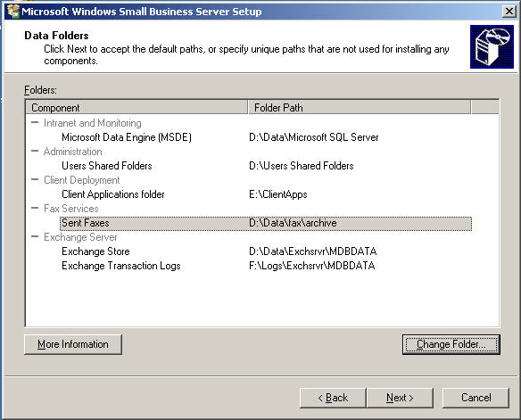
Task: Click the Change Folder... button
Action: click(451, 344)
